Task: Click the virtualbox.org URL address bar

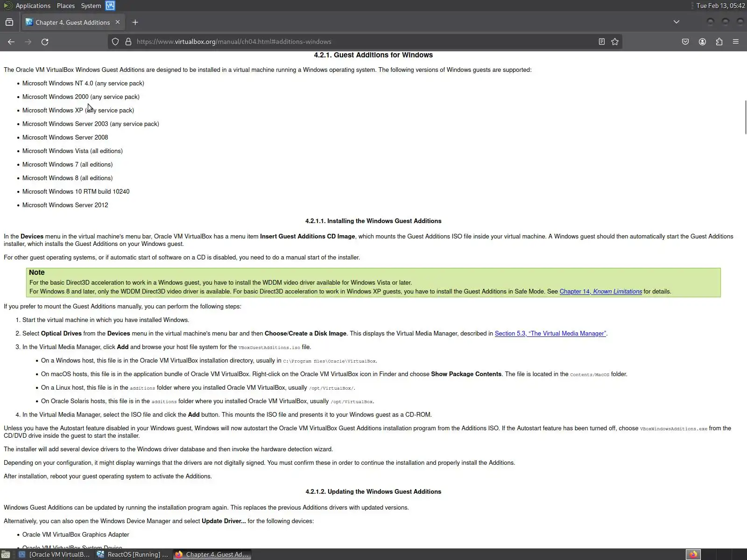Action: (364, 42)
